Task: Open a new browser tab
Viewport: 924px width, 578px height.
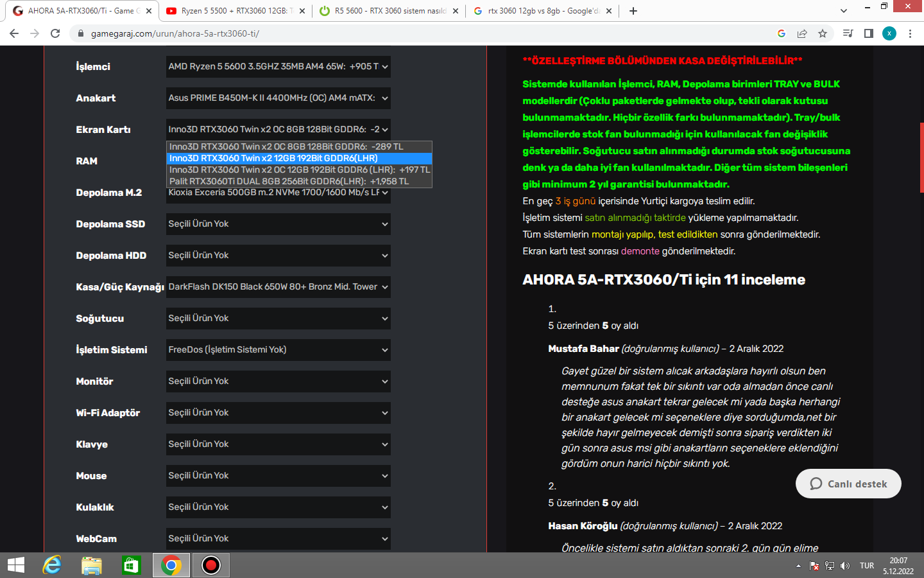Action: click(x=633, y=11)
